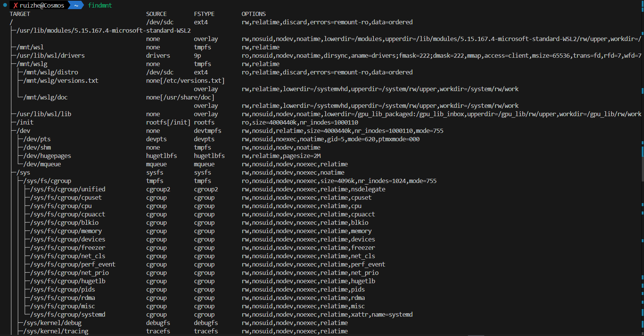Click the OPTIONS column header
The height and width of the screenshot is (336, 644).
[x=254, y=14]
